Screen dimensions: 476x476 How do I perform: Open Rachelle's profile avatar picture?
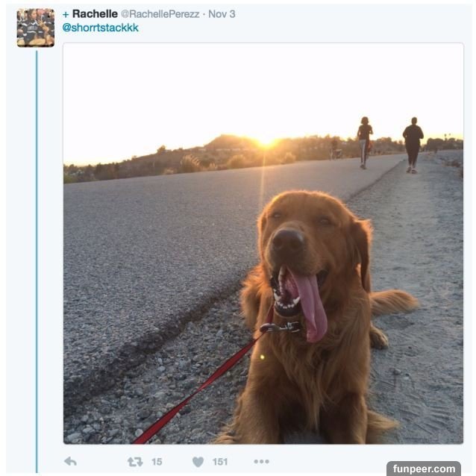click(36, 28)
